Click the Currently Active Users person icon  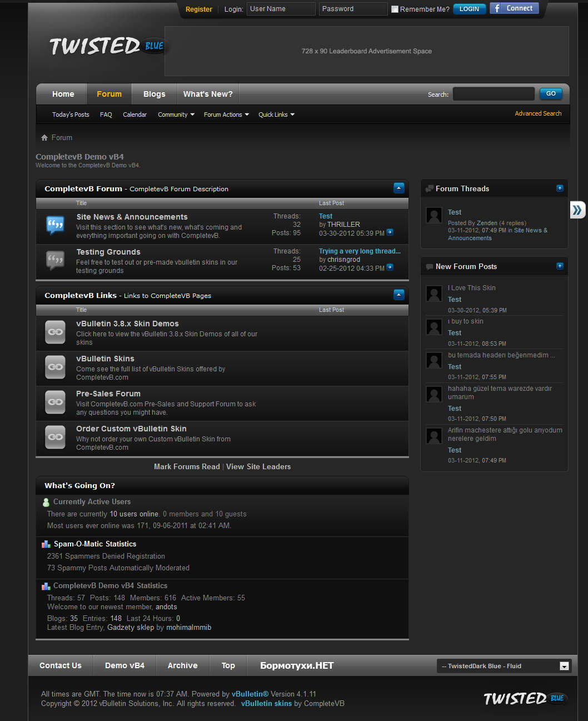[46, 502]
